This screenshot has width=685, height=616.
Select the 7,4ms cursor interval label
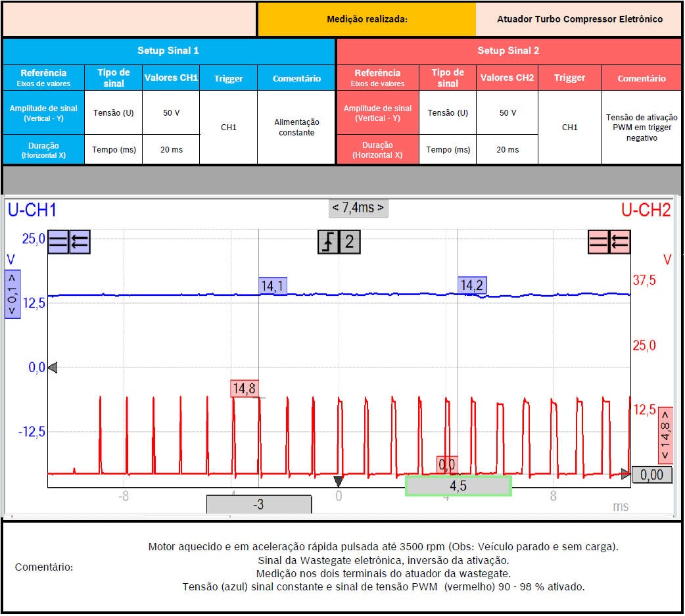(358, 208)
